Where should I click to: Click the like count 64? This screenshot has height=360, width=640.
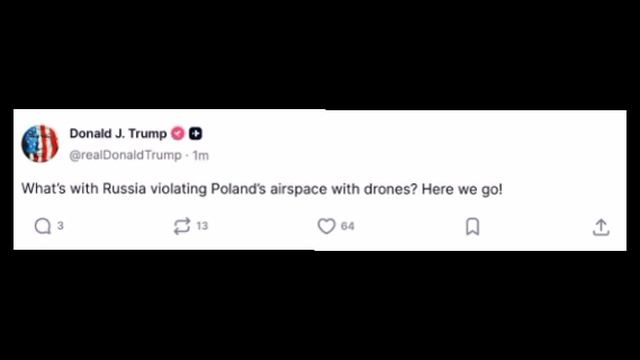[x=347, y=226]
